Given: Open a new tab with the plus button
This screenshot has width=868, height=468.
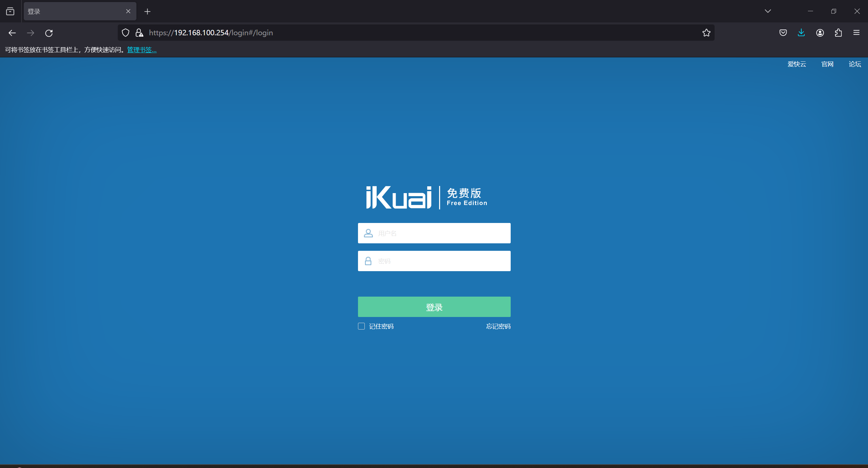Looking at the screenshot, I should tap(147, 11).
